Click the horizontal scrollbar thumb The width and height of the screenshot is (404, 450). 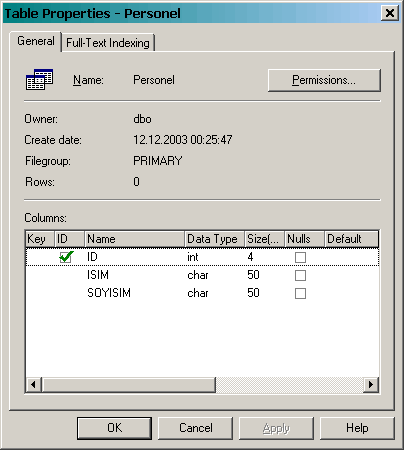coord(129,384)
